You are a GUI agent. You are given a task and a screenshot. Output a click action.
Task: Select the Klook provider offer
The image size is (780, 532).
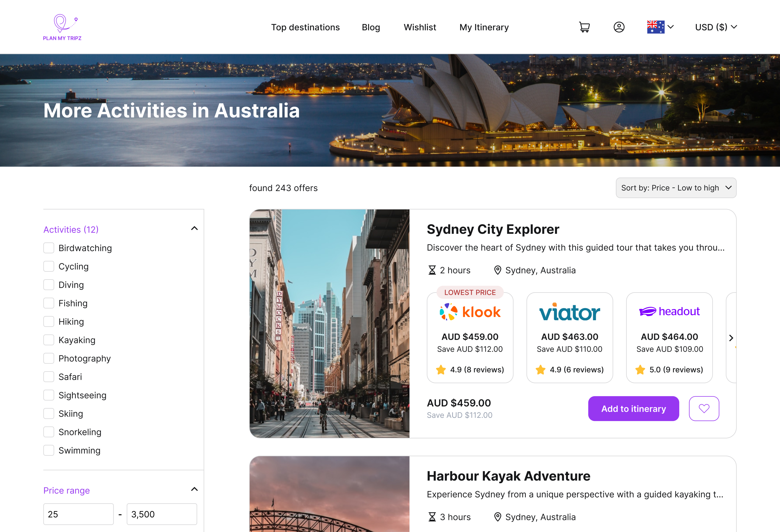coord(470,338)
